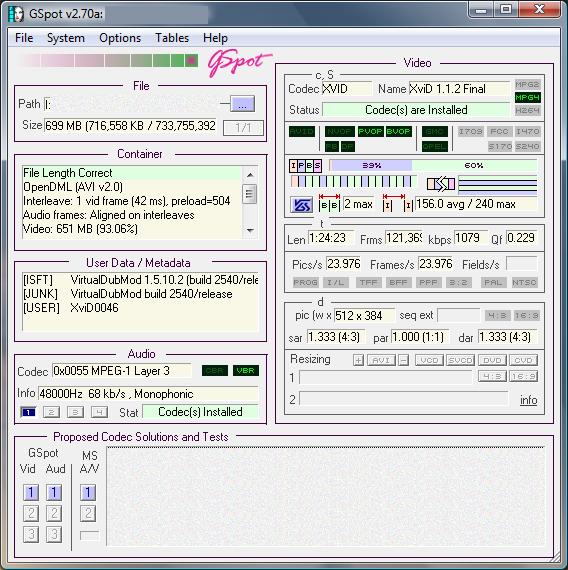Screen dimensions: 568x570
Task: Select the 'Video: 651 MB (93.06%)' line
Action: coord(132,229)
